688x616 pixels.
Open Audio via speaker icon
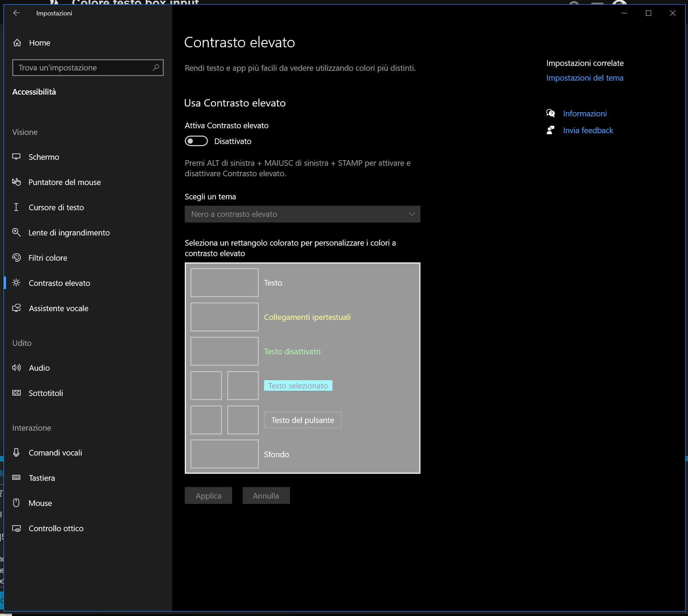pos(16,368)
